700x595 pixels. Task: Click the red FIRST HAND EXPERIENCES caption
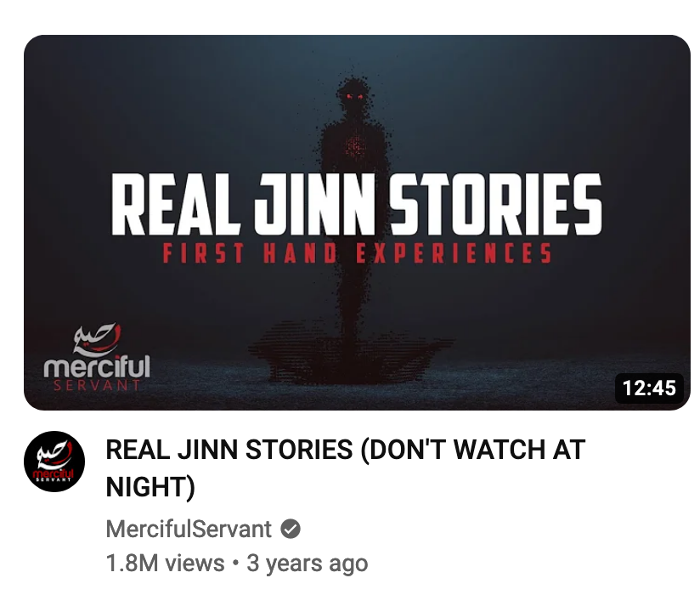357,253
